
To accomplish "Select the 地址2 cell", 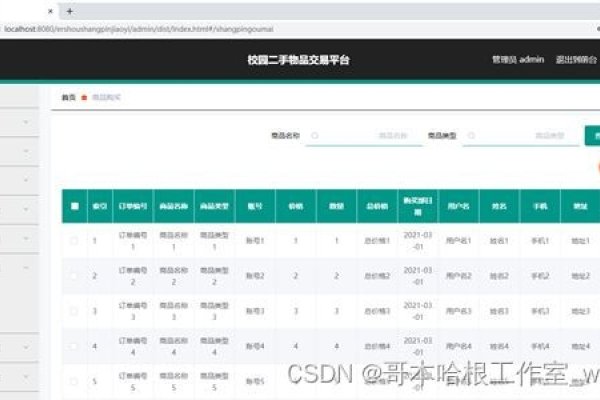I will click(x=580, y=276).
